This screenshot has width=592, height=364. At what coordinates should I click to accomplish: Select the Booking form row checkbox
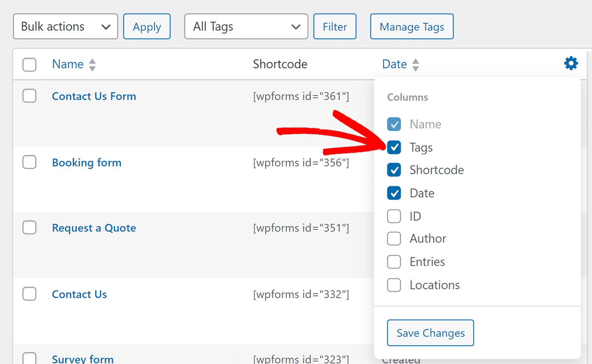29,162
